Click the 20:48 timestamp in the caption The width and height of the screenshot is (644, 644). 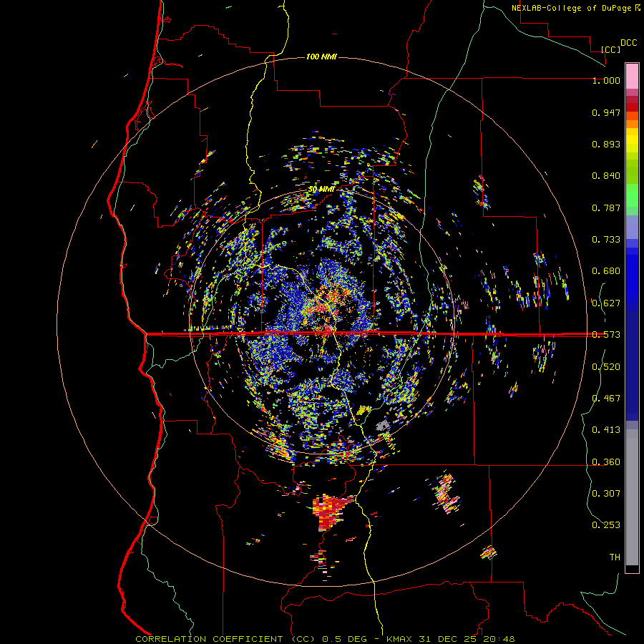click(499, 639)
